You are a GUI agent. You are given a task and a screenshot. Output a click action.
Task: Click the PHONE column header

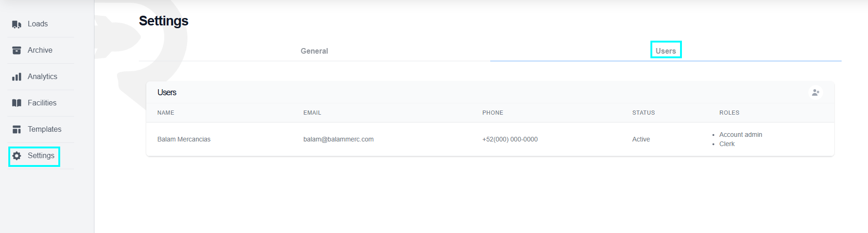point(493,113)
